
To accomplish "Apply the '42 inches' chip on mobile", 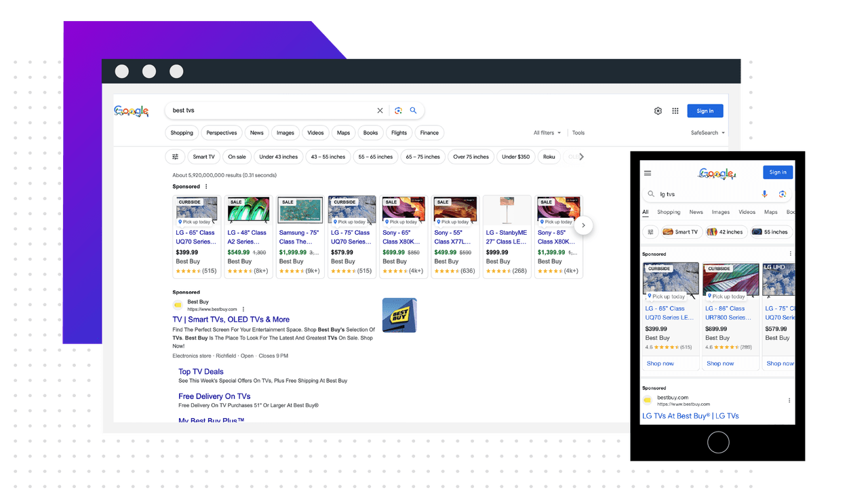I will (x=725, y=232).
